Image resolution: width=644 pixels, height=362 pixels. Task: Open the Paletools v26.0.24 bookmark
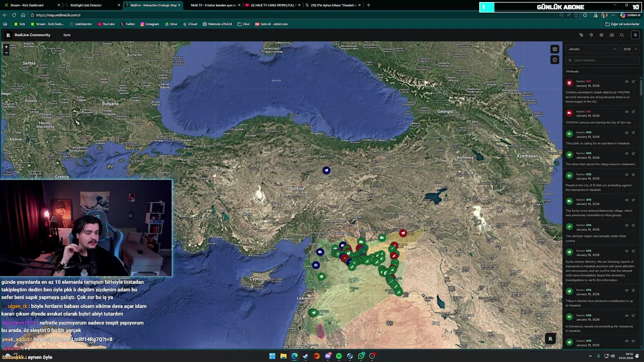click(x=217, y=24)
